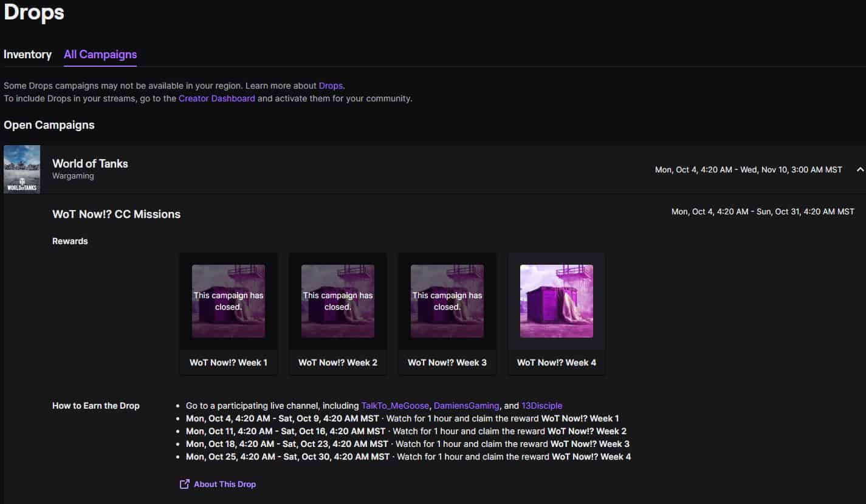Click the Oct 11 to Oct 16 schedule line
This screenshot has width=866, height=504.
pyautogui.click(x=406, y=431)
